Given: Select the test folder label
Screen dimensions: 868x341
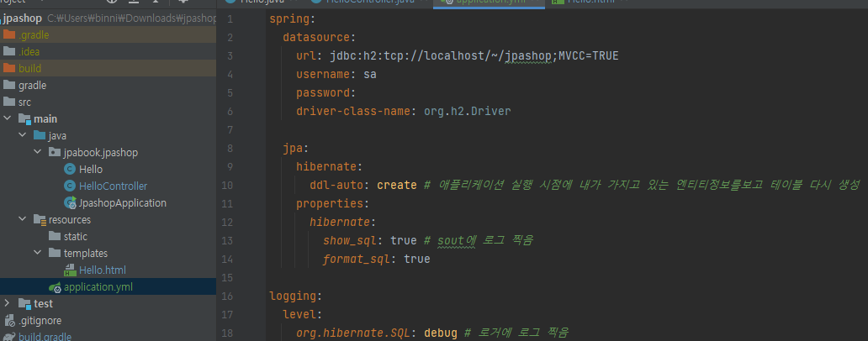Looking at the screenshot, I should click(x=43, y=303).
